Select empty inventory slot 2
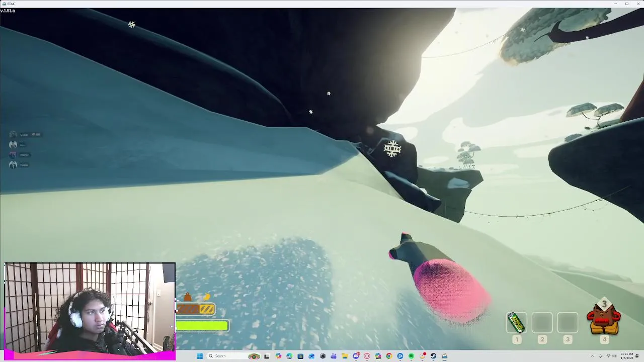This screenshot has width=644, height=362. [x=542, y=322]
